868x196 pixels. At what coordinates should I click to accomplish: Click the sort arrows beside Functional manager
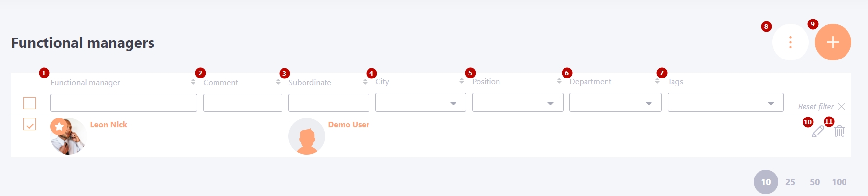tap(193, 82)
